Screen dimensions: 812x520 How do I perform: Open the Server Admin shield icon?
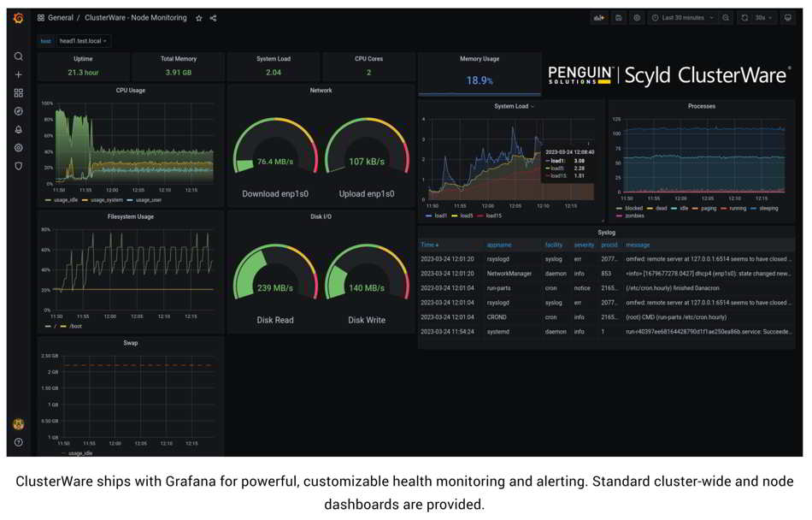pos(18,166)
